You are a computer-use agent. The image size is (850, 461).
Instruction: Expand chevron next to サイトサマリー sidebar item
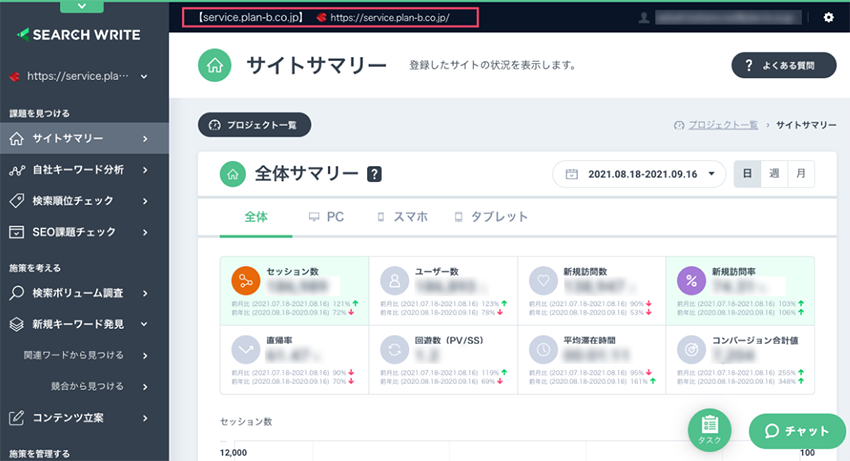tap(145, 139)
